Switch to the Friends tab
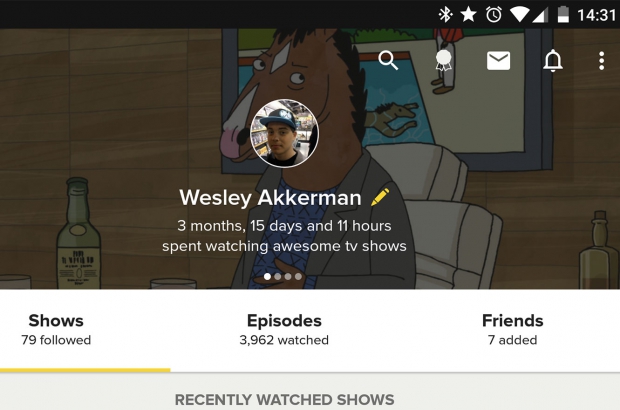Screen dimensions: 620x410 512,329
